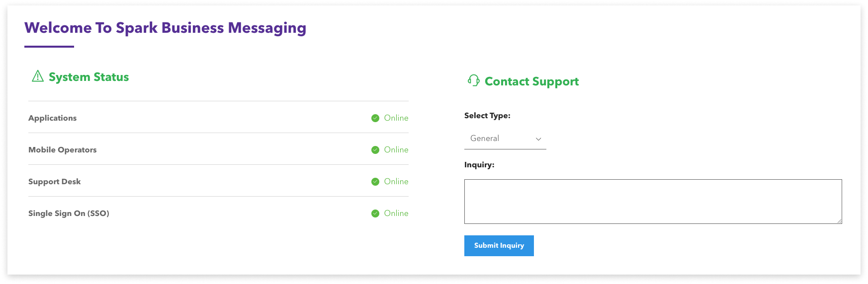Click the green check icon for Applications
Viewport: 868px width, 284px height.
(375, 118)
